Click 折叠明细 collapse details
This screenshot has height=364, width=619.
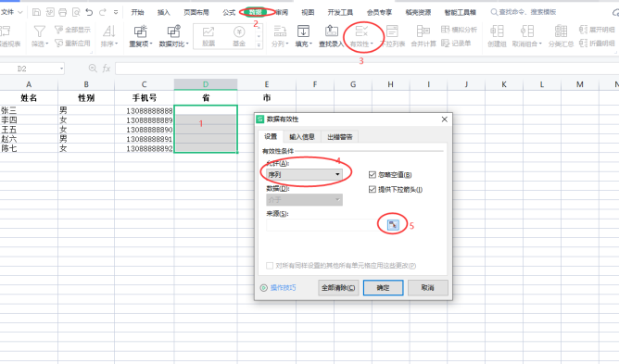click(597, 43)
